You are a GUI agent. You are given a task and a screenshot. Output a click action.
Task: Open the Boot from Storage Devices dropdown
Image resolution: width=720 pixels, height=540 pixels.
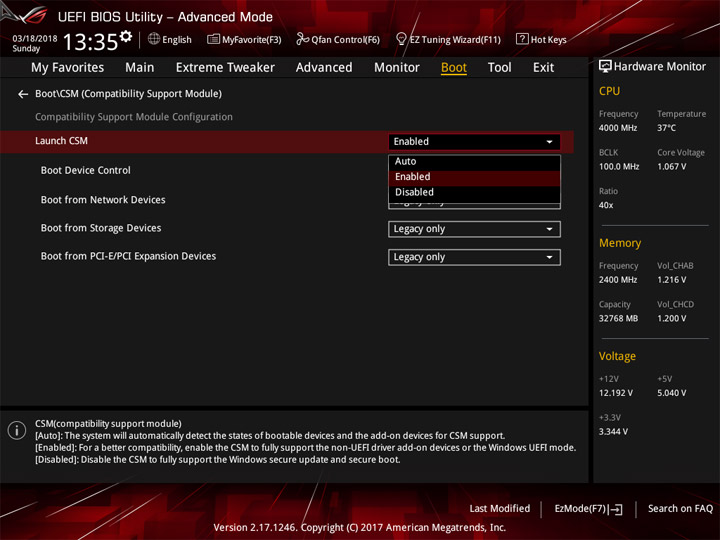(x=474, y=229)
